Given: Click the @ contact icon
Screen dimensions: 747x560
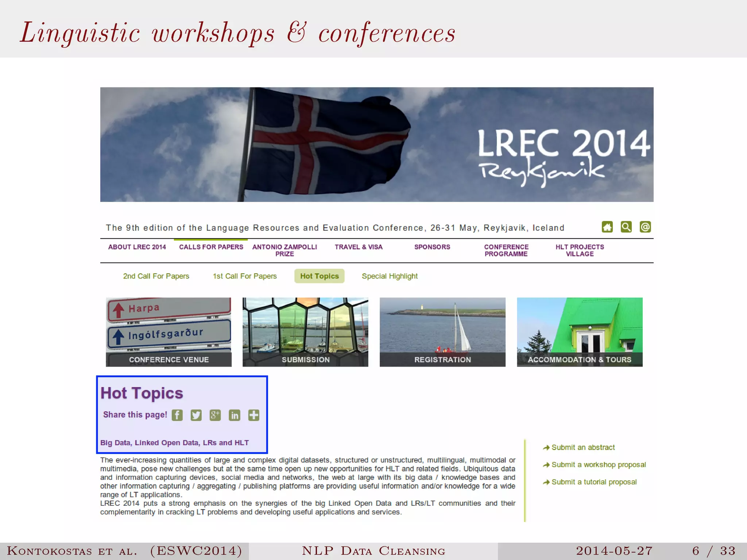Looking at the screenshot, I should (x=645, y=227).
